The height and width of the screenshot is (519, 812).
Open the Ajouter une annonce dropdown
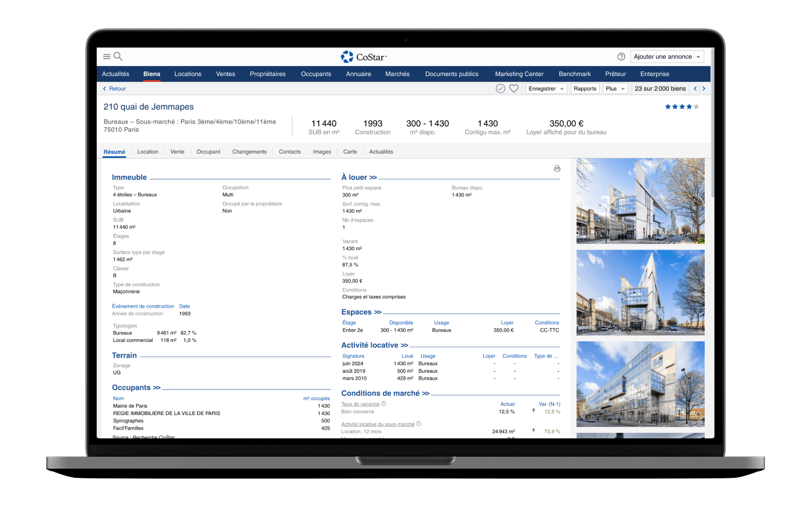667,57
